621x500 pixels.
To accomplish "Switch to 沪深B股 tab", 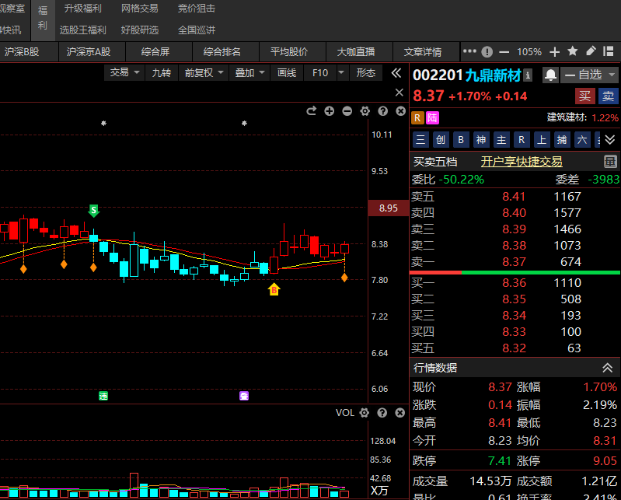I will [x=27, y=52].
